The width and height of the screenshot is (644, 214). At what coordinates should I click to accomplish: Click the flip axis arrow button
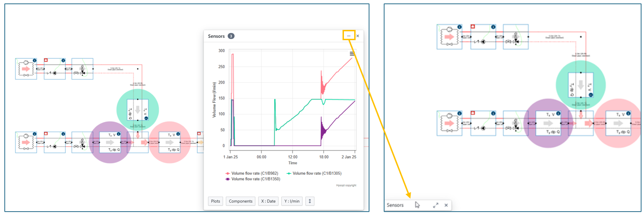(310, 201)
